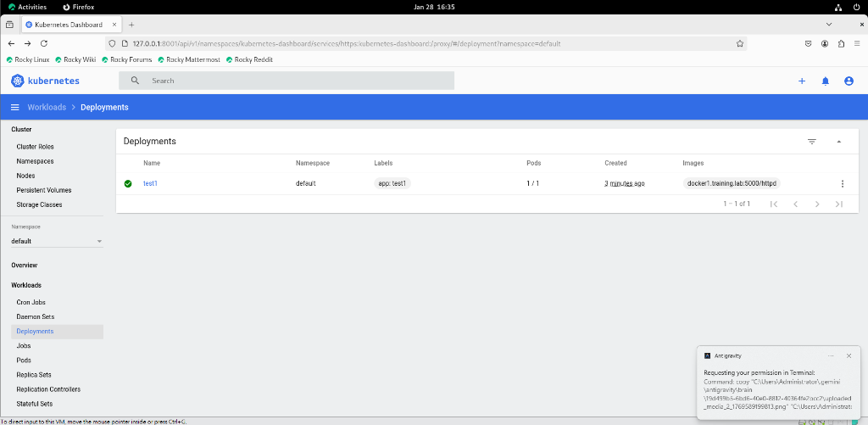
Task: Click the Workloads breadcrumb
Action: tap(47, 107)
